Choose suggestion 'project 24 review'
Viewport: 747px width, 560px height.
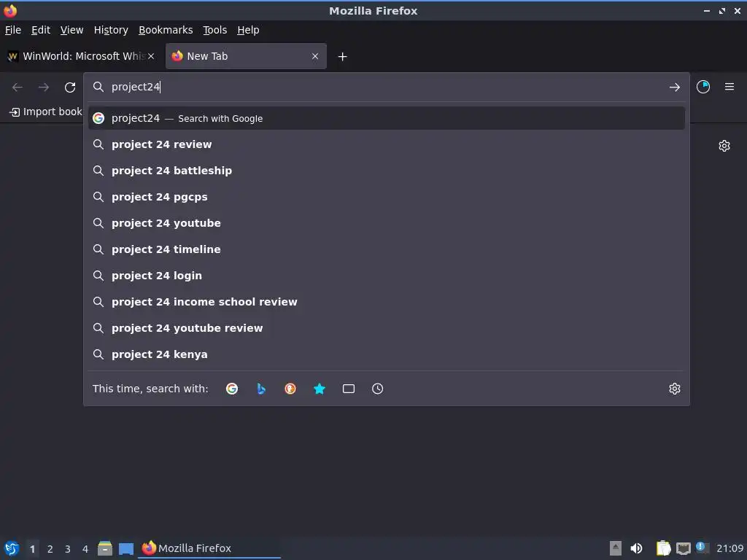(x=387, y=144)
